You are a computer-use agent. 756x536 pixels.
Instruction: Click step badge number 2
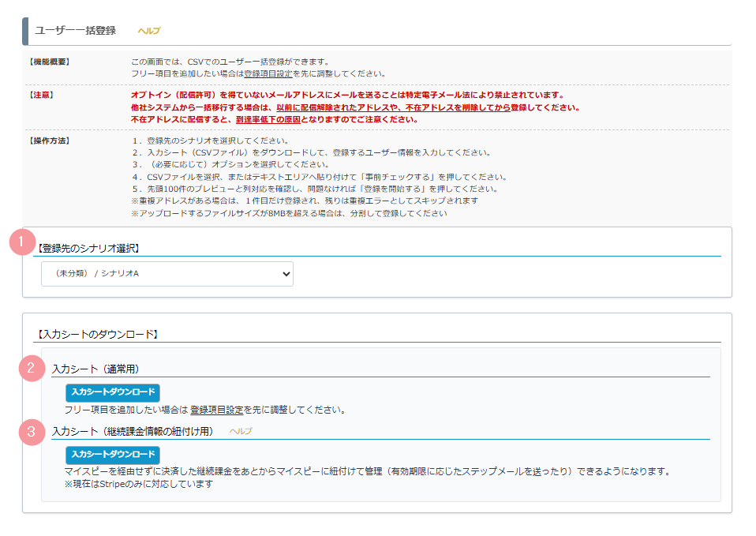pos(32,367)
